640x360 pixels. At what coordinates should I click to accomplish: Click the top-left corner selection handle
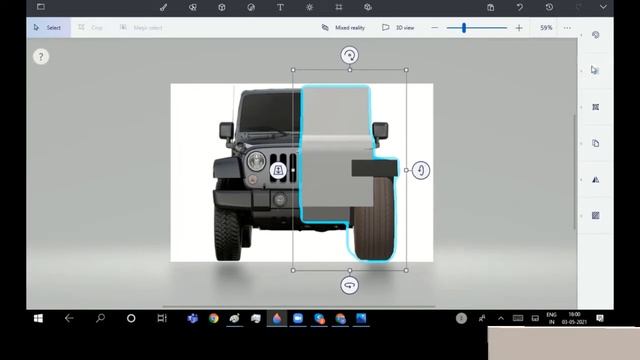tap(293, 70)
